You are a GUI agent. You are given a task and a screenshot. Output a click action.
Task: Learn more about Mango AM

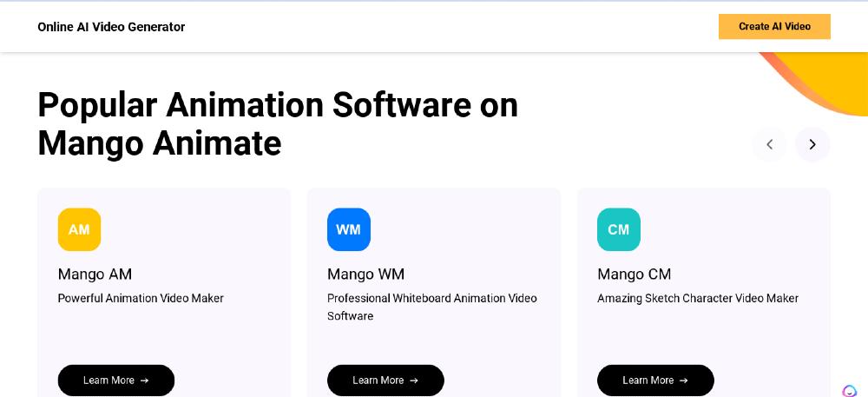point(116,380)
